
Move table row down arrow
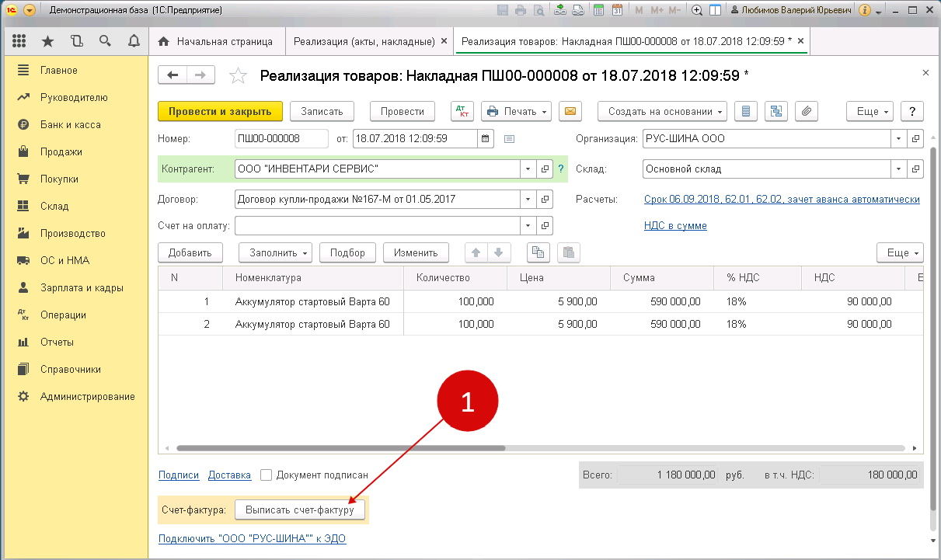tap(499, 252)
